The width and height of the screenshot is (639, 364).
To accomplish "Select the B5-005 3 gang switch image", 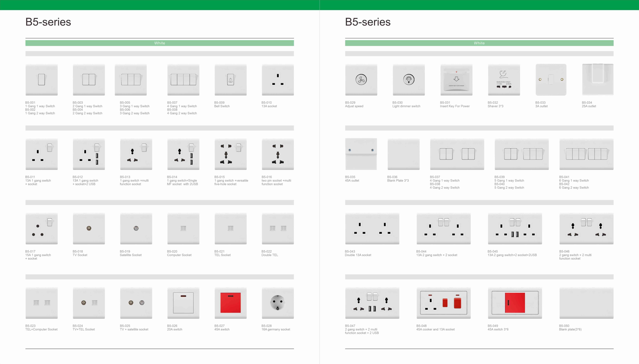I will (131, 80).
